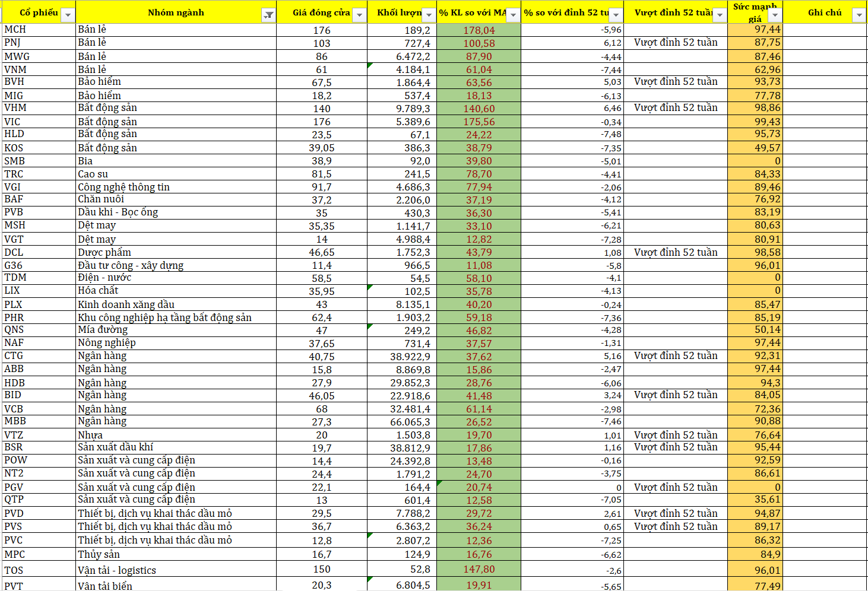Select the TOS ticker cell
The image size is (868, 591).
coord(39,570)
